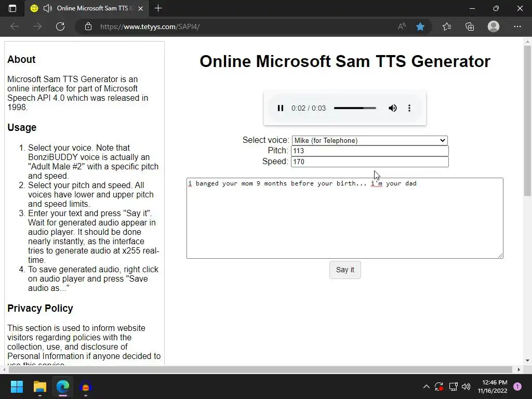Image resolution: width=532 pixels, height=399 pixels.
Task: Open system volume tray icon
Action: click(466, 387)
